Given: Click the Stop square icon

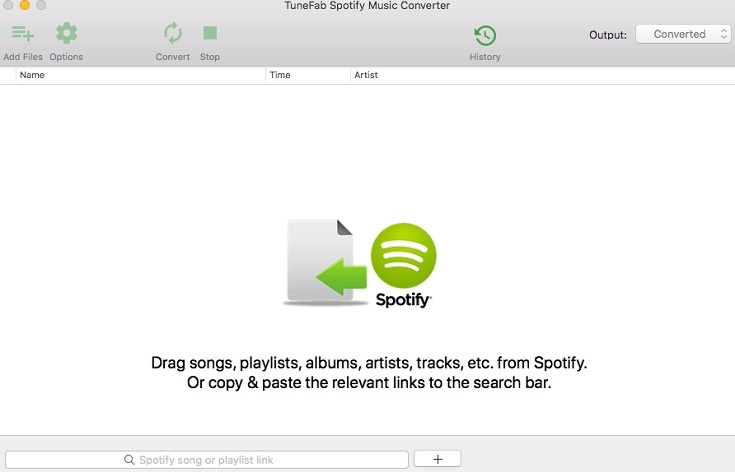Looking at the screenshot, I should coord(210,33).
